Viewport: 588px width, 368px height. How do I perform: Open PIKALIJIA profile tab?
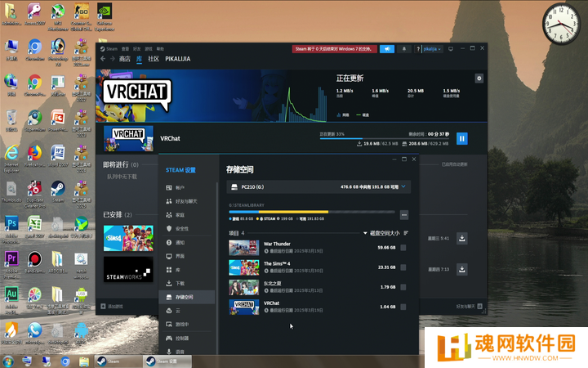[178, 59]
